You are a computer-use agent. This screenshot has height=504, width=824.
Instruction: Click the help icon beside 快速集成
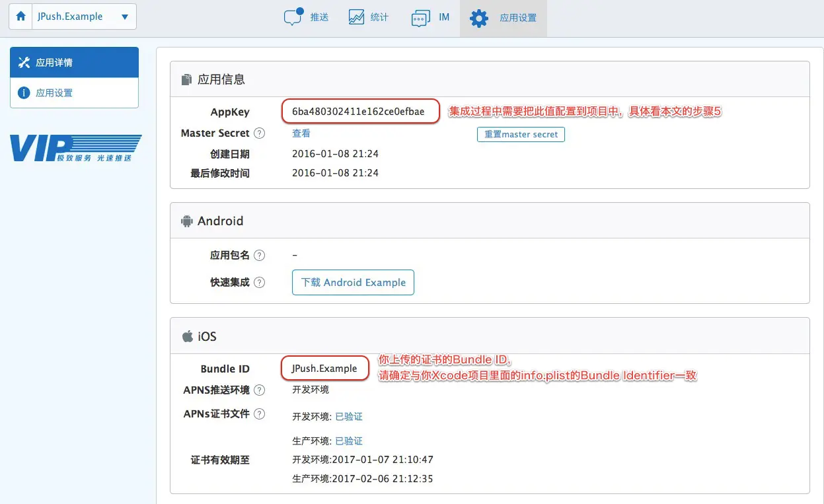[260, 282]
